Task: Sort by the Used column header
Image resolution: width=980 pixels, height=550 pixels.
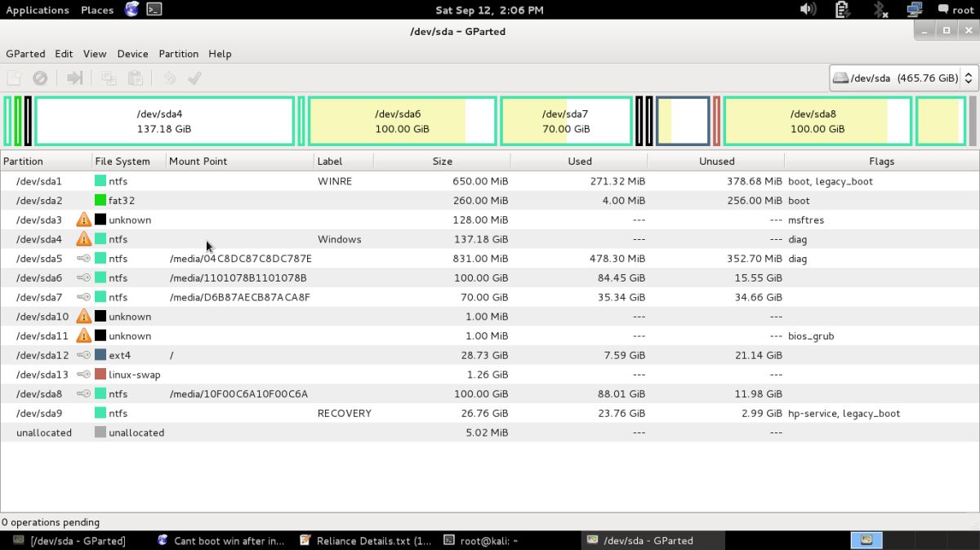Action: (579, 162)
